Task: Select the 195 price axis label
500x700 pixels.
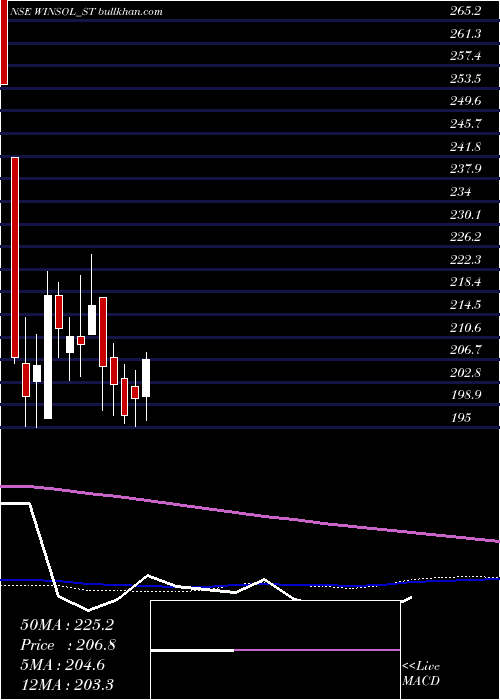Action: click(x=460, y=418)
